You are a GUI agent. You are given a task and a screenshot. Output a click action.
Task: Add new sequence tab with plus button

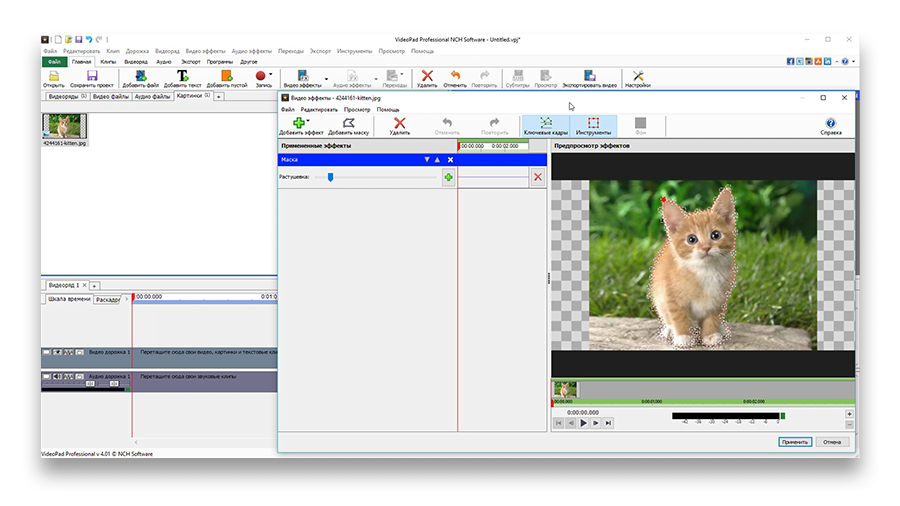(x=95, y=286)
